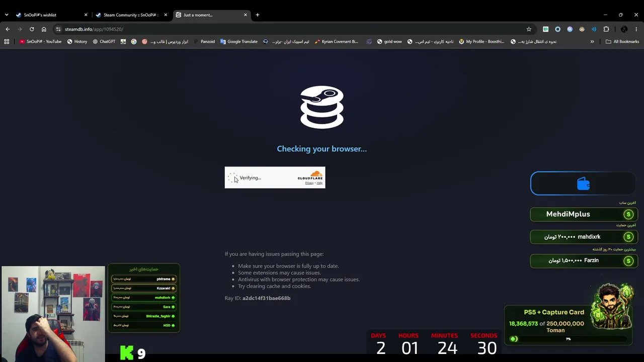This screenshot has width=644, height=362.
Task: Click the Farzin top donation entry
Action: [584, 260]
